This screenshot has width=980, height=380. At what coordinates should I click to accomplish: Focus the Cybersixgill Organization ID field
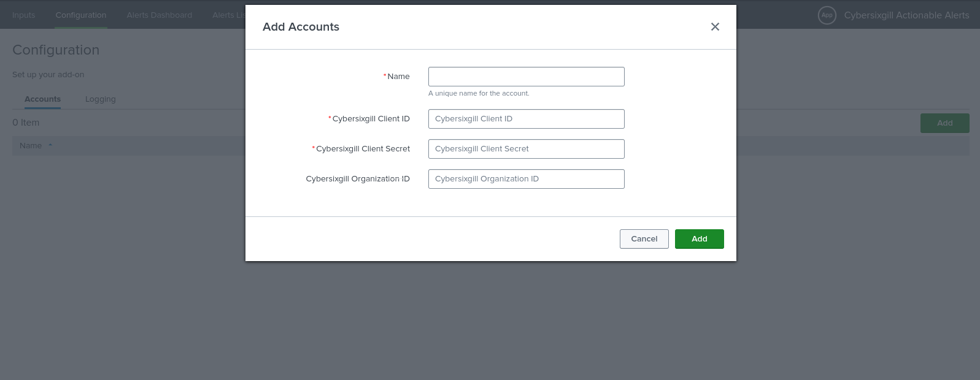tap(527, 179)
